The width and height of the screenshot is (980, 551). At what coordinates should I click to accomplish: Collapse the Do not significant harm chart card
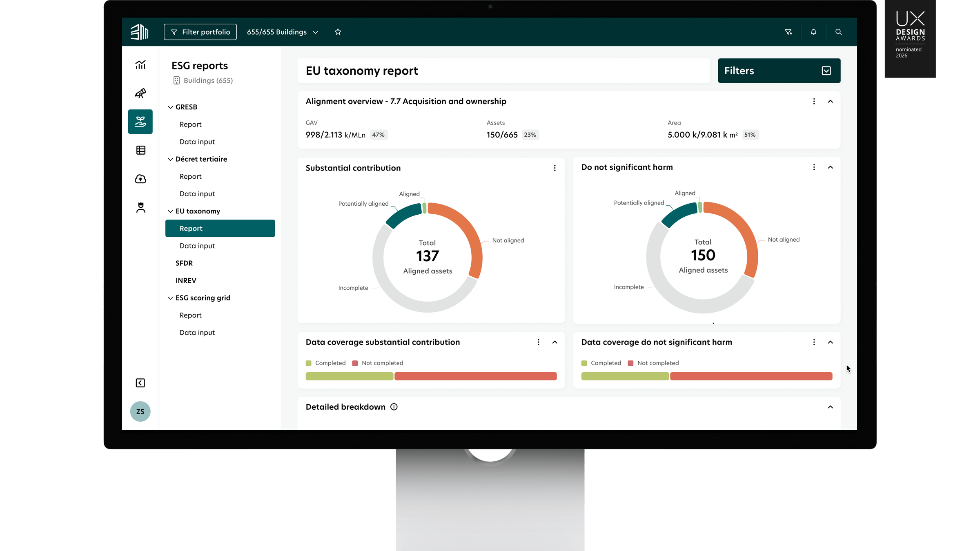tap(830, 167)
